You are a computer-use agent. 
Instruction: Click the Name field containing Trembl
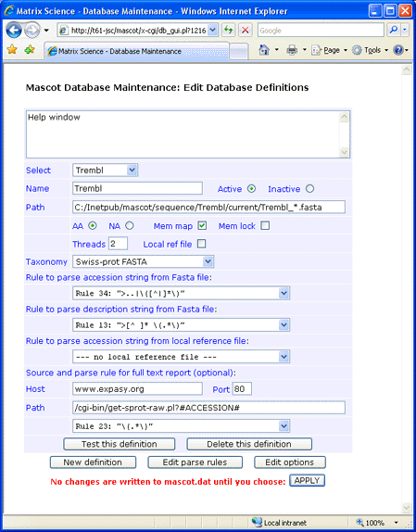(137, 188)
